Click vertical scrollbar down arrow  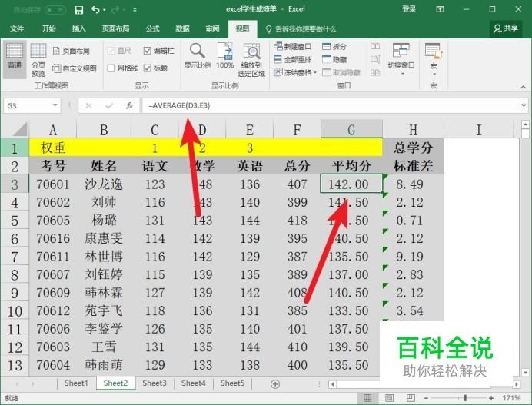(x=526, y=373)
